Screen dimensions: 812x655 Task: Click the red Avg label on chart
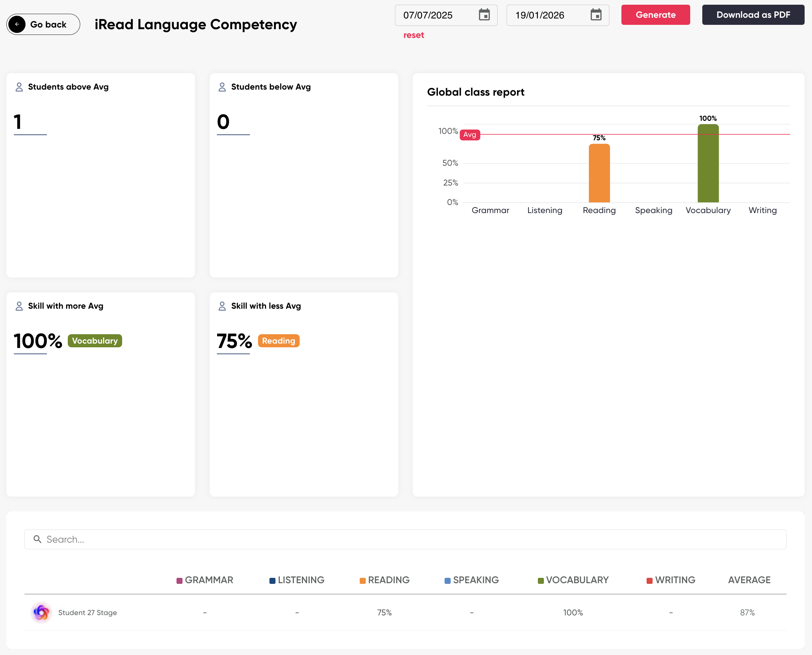click(x=469, y=135)
